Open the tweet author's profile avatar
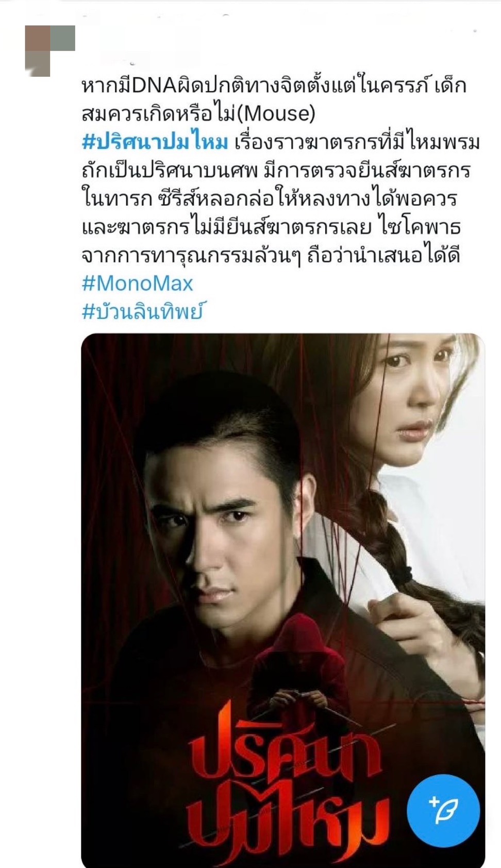 coord(50,51)
